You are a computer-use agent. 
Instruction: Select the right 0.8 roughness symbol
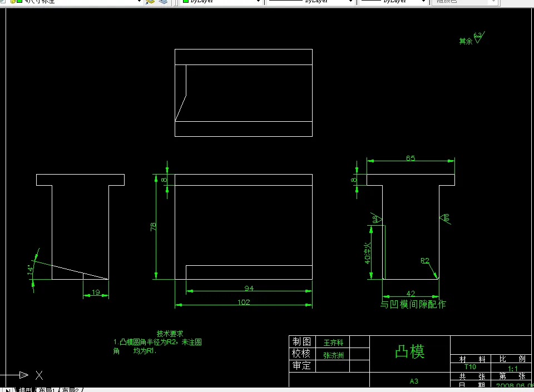tap(446, 219)
